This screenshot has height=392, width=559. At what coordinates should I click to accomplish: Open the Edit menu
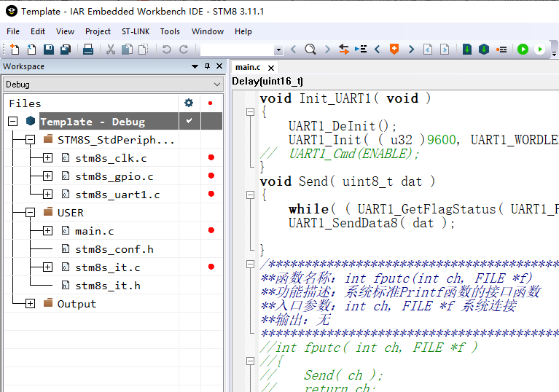(38, 31)
